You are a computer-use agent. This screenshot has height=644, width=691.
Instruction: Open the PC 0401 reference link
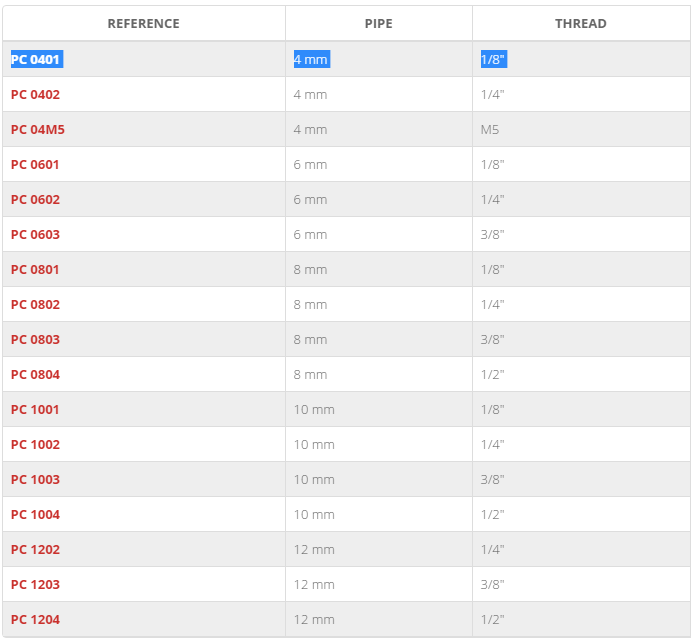coord(35,59)
